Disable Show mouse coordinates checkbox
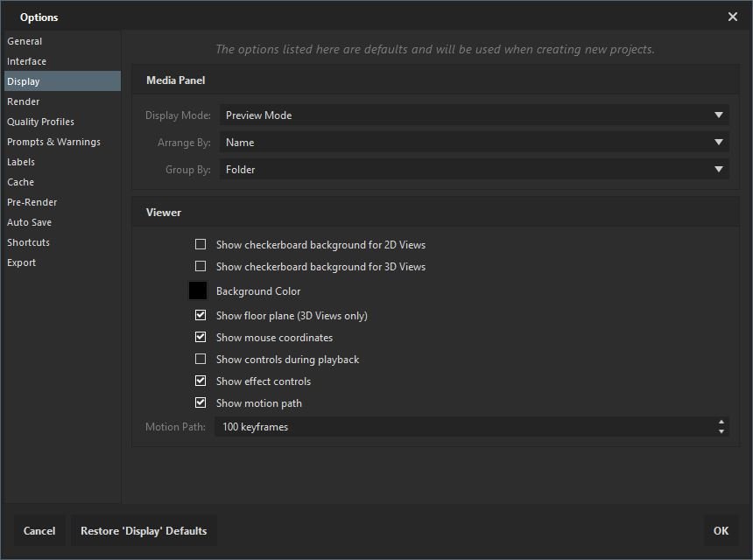Screen dimensions: 753x560 pyautogui.click(x=201, y=338)
